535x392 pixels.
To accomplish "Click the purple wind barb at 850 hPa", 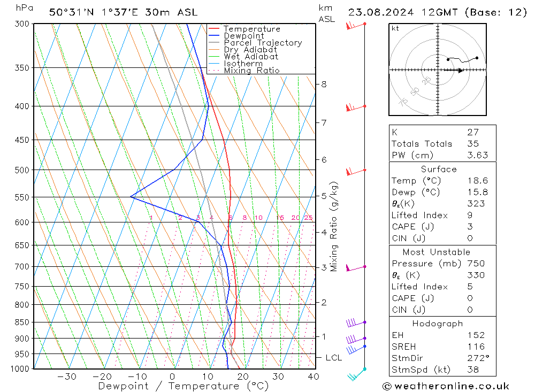I will click(356, 322).
